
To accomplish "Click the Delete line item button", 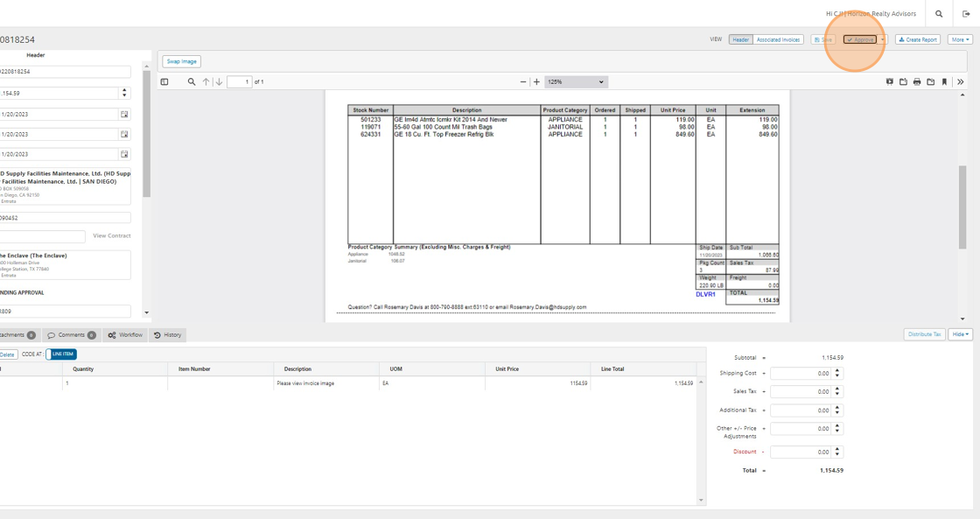I will pos(8,354).
